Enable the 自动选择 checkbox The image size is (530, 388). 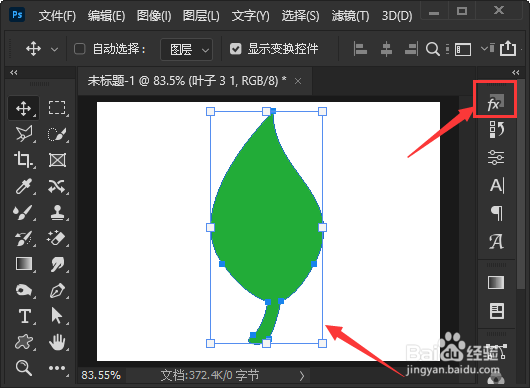pyautogui.click(x=79, y=49)
